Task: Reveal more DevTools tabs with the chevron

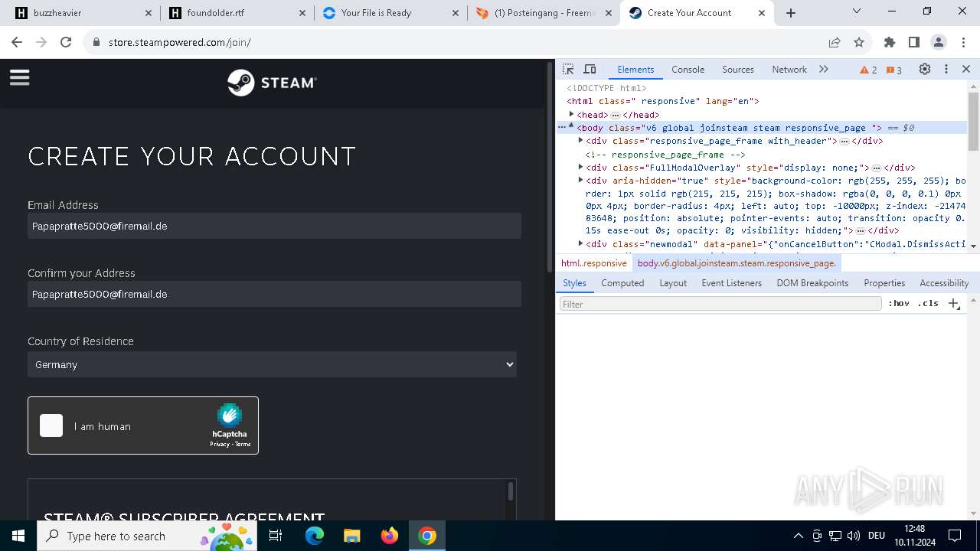Action: click(x=824, y=69)
